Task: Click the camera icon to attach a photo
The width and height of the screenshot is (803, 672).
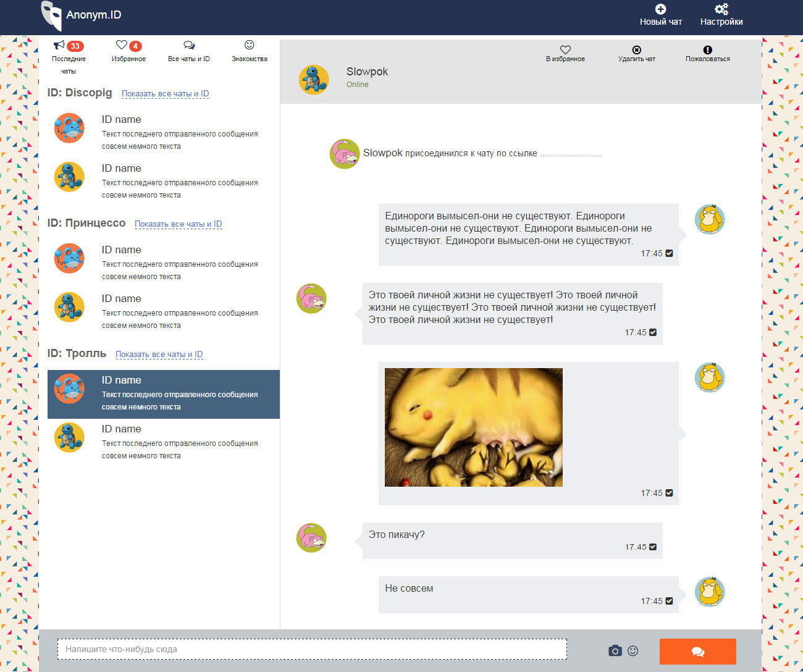Action: (x=615, y=650)
